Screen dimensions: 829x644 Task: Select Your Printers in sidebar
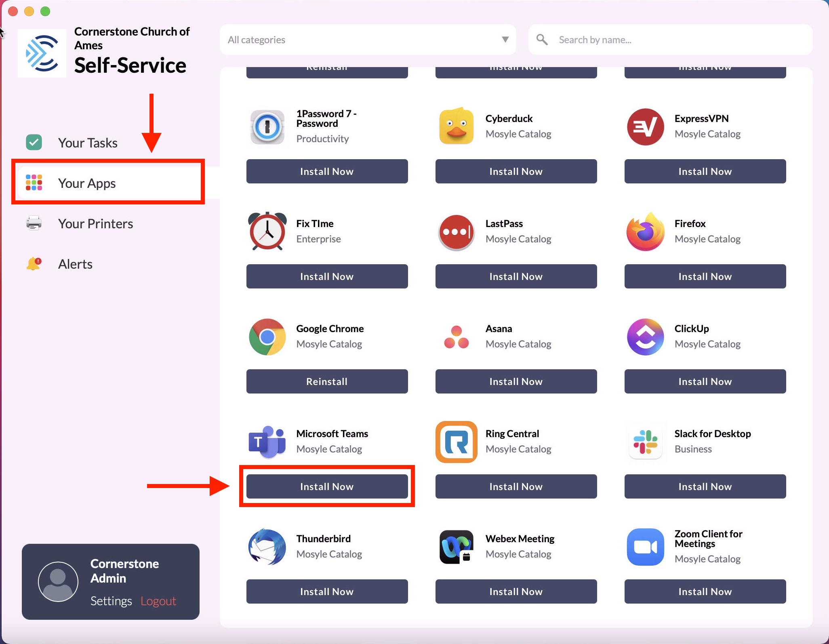point(95,223)
